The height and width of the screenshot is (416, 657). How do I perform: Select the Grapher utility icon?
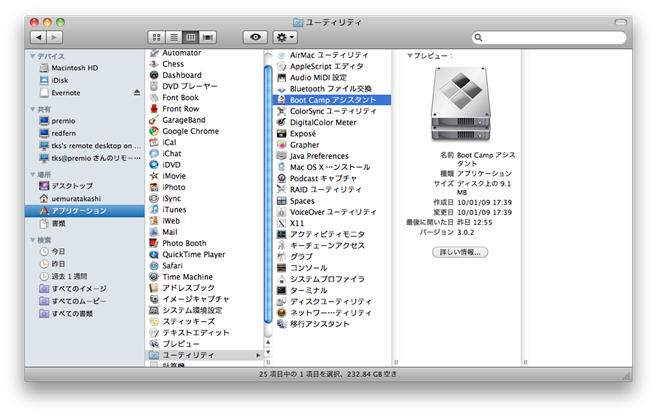[x=282, y=145]
